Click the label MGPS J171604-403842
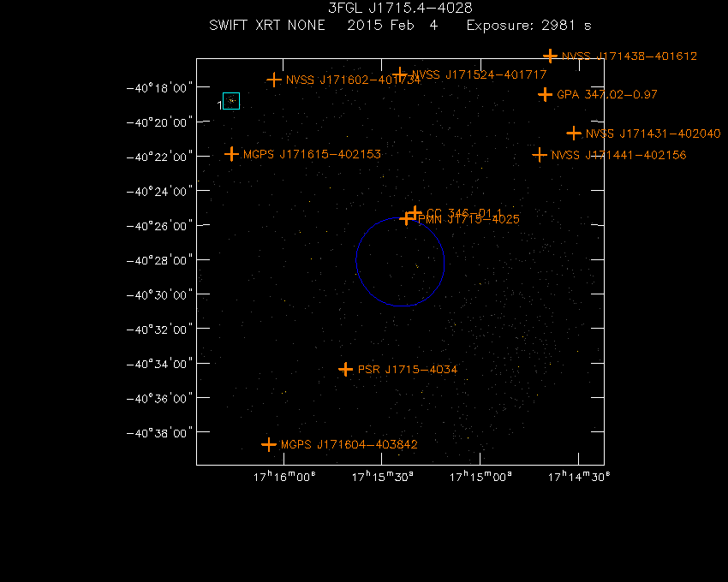Screen dimensions: 728x582 click(x=349, y=444)
